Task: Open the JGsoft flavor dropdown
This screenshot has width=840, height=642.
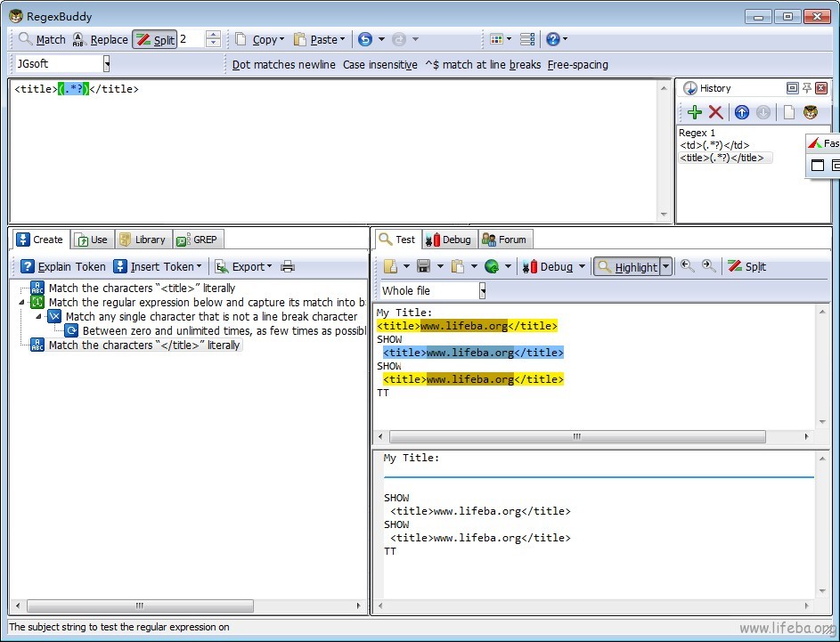Action: [x=107, y=64]
